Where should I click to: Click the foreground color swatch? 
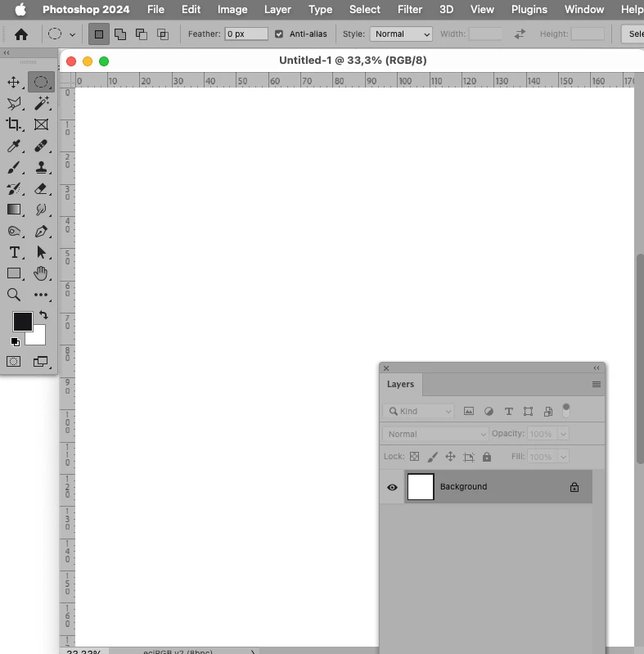click(23, 322)
